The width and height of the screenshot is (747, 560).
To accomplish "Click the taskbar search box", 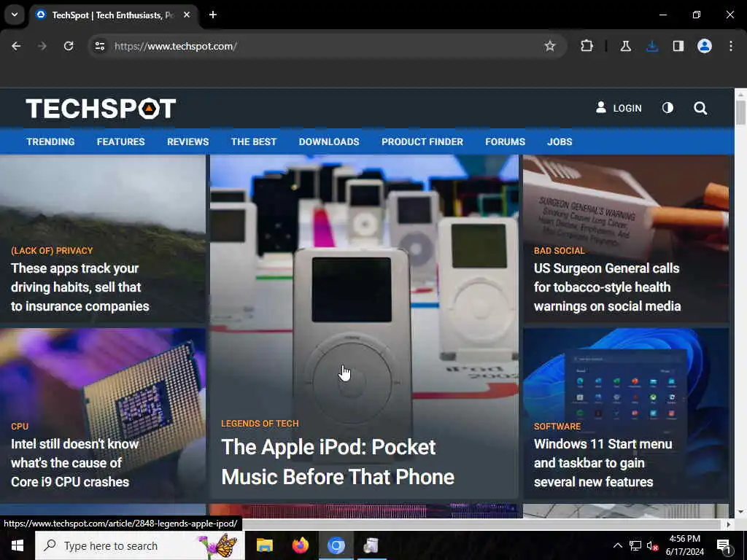I will pos(140,545).
